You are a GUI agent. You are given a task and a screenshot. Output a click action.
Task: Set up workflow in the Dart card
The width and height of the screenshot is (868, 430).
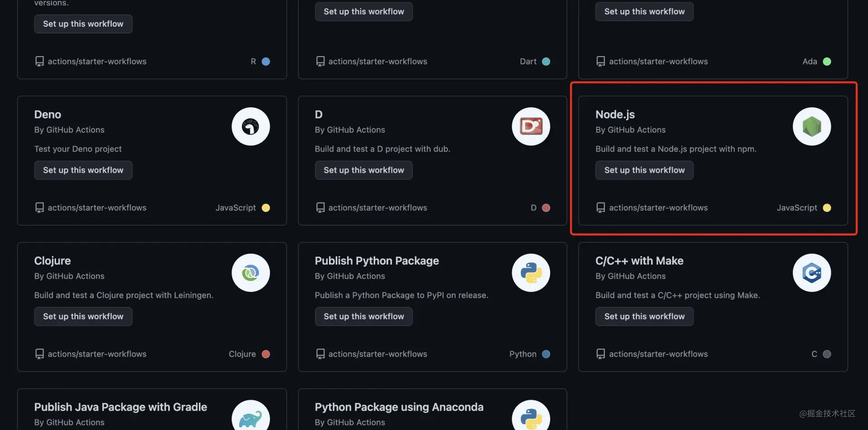pyautogui.click(x=364, y=12)
